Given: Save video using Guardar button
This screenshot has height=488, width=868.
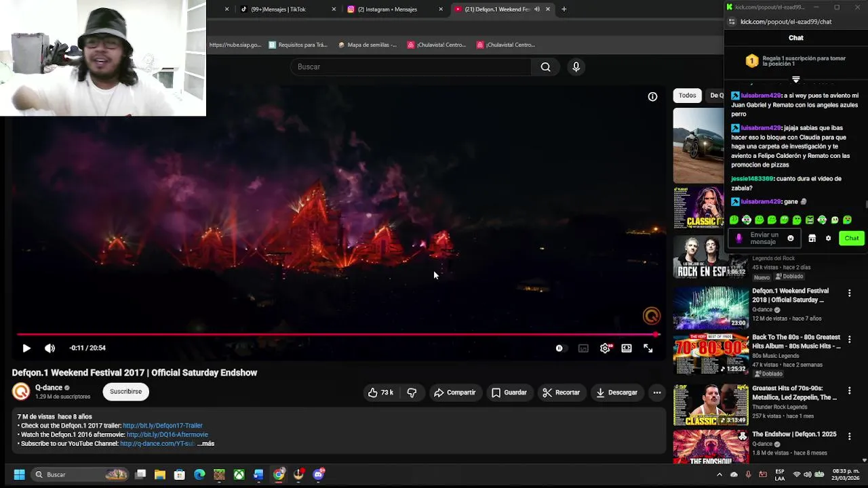Looking at the screenshot, I should pos(509,392).
